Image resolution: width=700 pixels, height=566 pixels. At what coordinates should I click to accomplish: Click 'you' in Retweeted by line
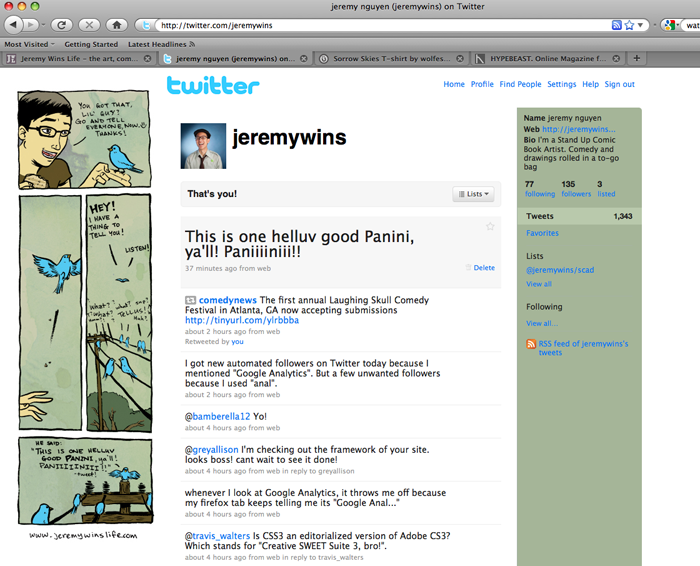point(238,341)
